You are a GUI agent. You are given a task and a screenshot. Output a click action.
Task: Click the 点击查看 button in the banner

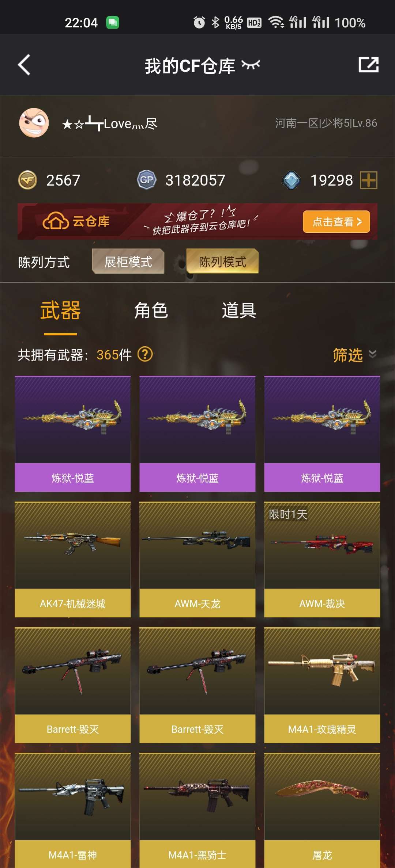point(336,221)
